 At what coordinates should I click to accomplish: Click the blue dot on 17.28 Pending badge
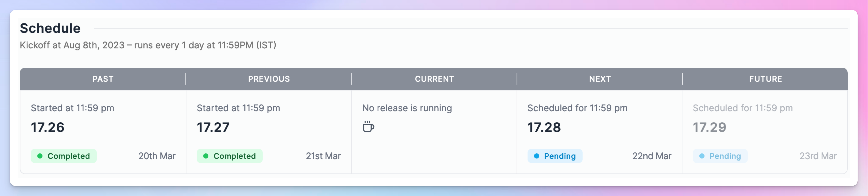tap(536, 156)
